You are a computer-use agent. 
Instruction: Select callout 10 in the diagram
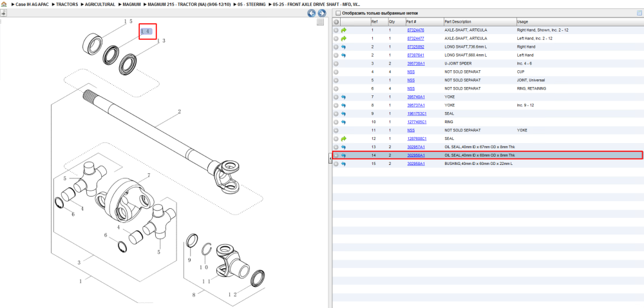pos(204,267)
